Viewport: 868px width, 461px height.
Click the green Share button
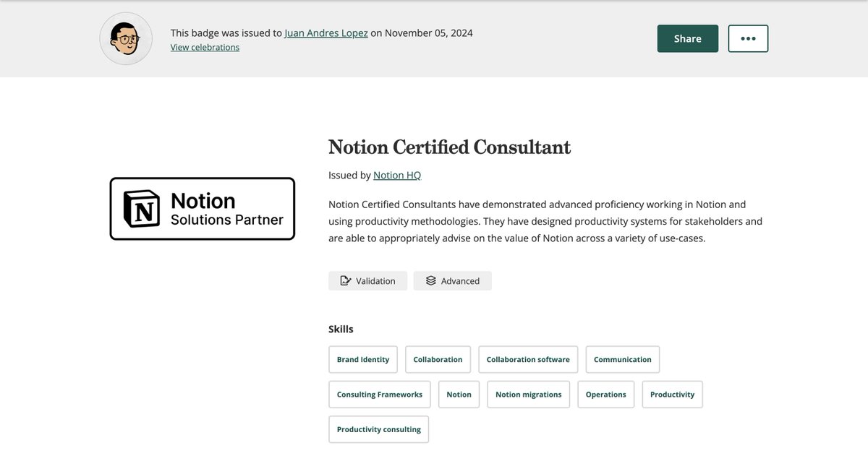coord(687,38)
